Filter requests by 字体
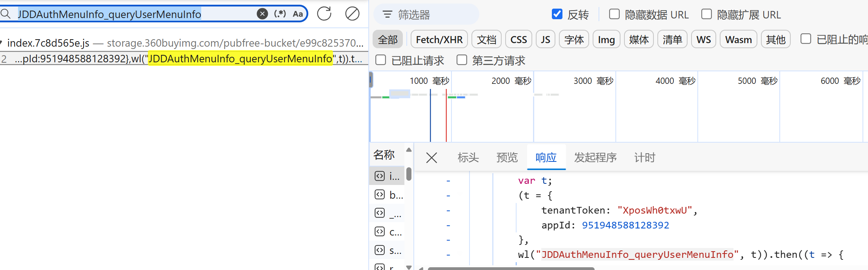Image resolution: width=868 pixels, height=270 pixels. [574, 40]
